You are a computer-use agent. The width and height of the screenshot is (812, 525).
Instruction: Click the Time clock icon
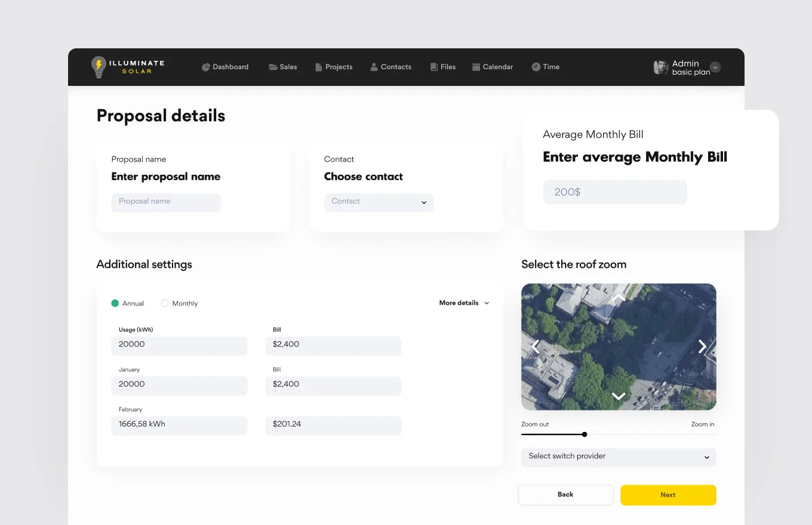[536, 67]
